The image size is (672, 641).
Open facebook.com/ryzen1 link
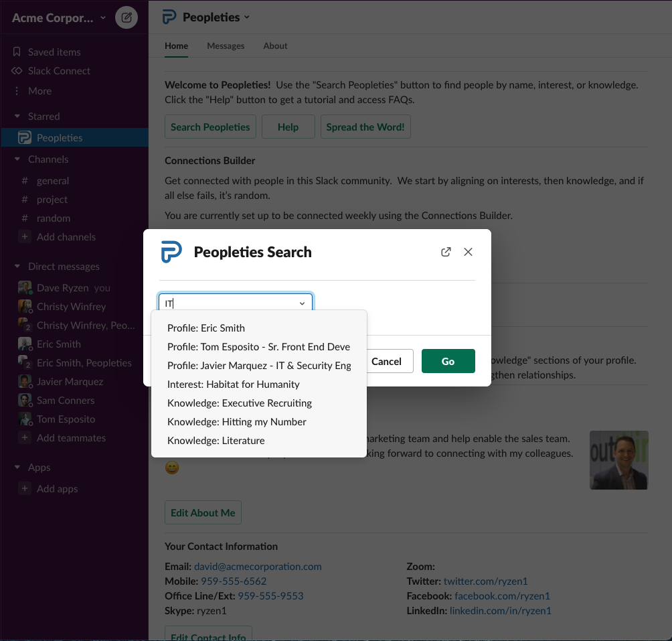tap(502, 596)
